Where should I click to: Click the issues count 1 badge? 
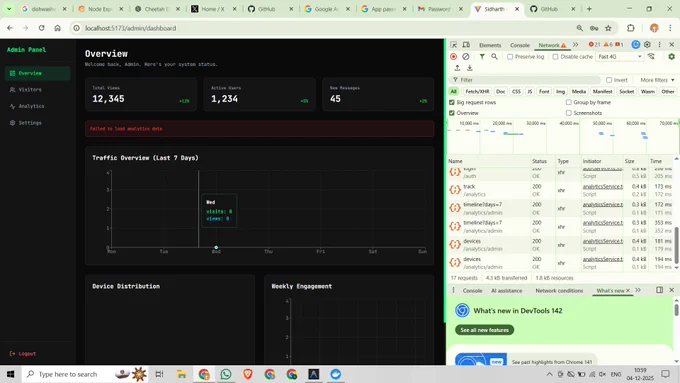tap(619, 45)
